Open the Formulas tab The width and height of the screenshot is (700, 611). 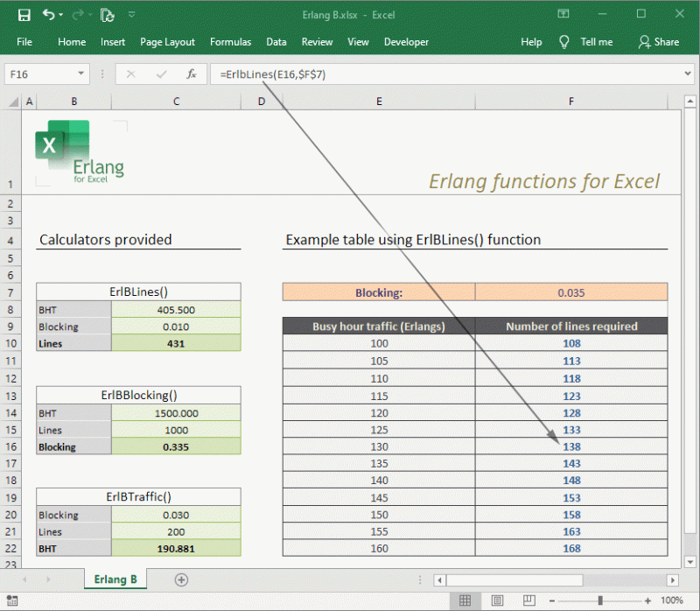[x=230, y=41]
